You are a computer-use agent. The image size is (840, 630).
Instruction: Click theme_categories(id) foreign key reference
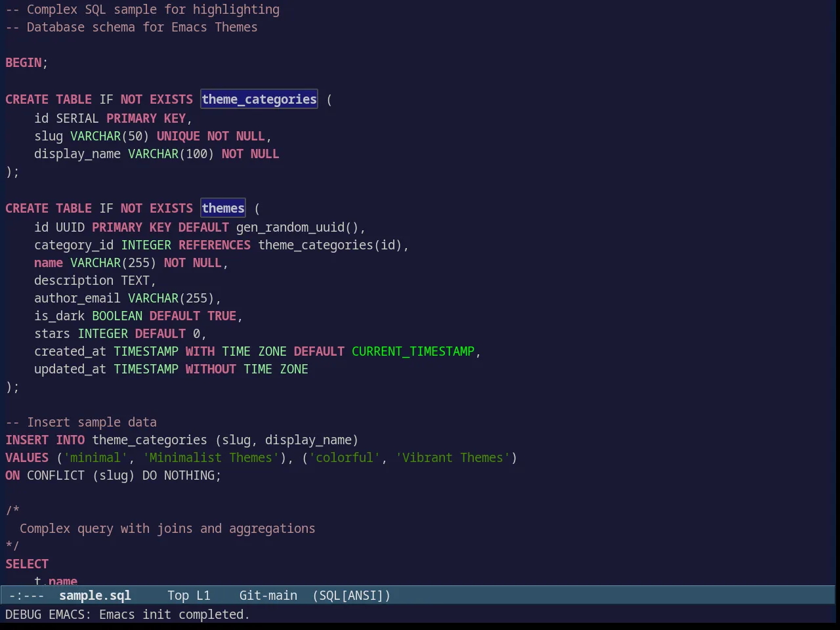tap(330, 245)
